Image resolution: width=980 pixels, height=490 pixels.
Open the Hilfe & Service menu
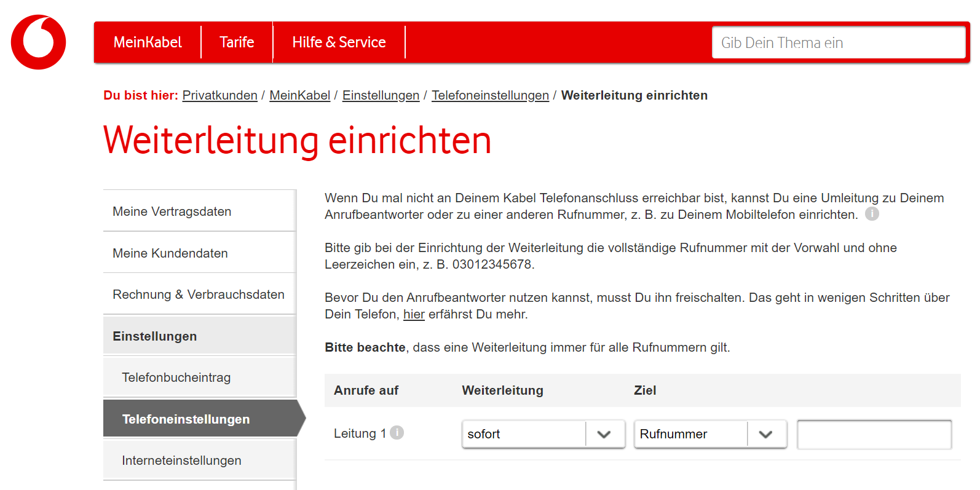tap(339, 42)
